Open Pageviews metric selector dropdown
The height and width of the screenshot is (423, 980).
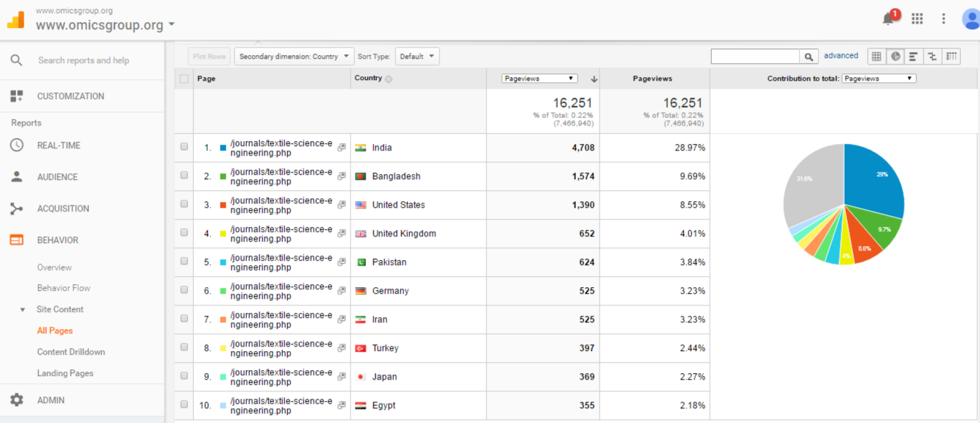[x=540, y=79]
